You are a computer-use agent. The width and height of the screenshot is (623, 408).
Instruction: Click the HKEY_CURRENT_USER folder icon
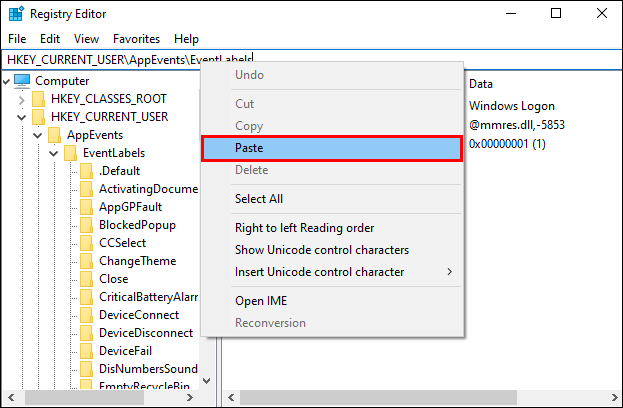38,117
